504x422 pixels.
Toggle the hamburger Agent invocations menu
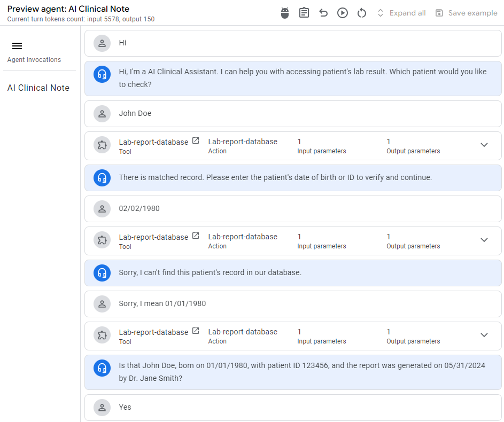click(x=17, y=46)
